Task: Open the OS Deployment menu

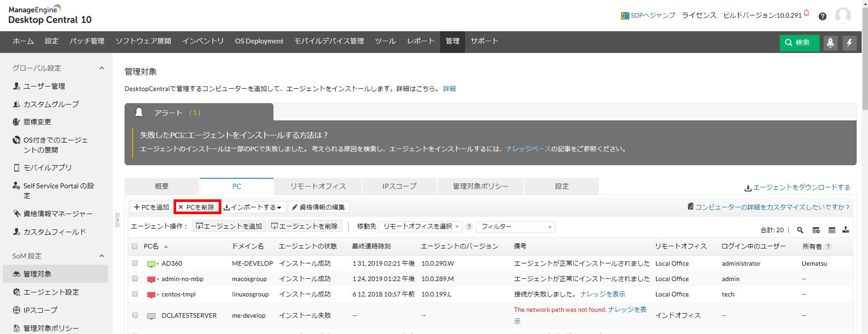Action: pyautogui.click(x=259, y=41)
